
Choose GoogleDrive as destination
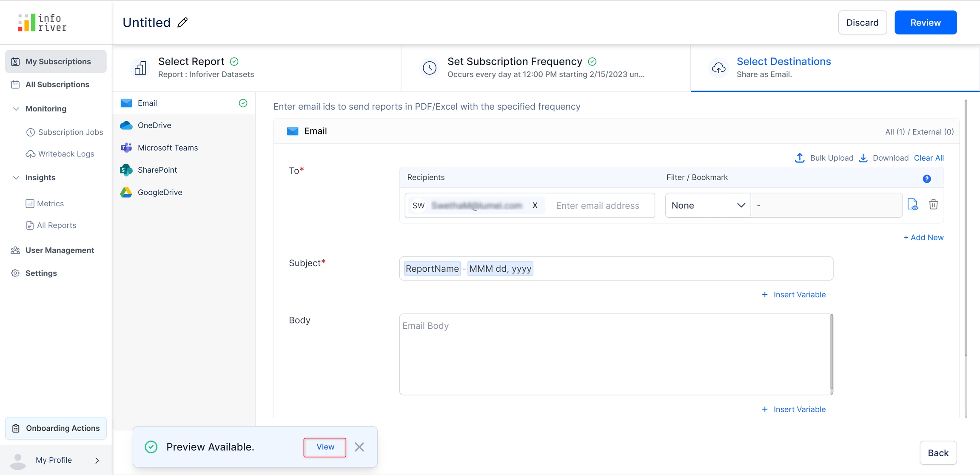[x=160, y=192]
